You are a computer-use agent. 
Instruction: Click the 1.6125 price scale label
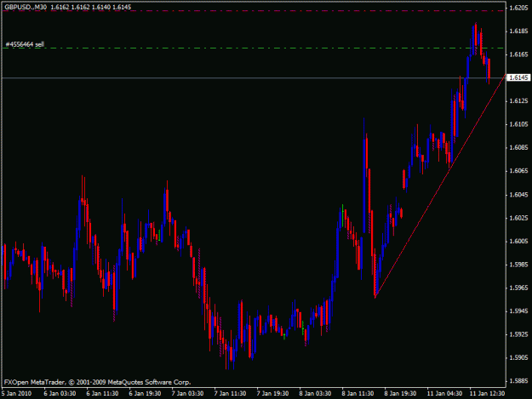[x=518, y=101]
